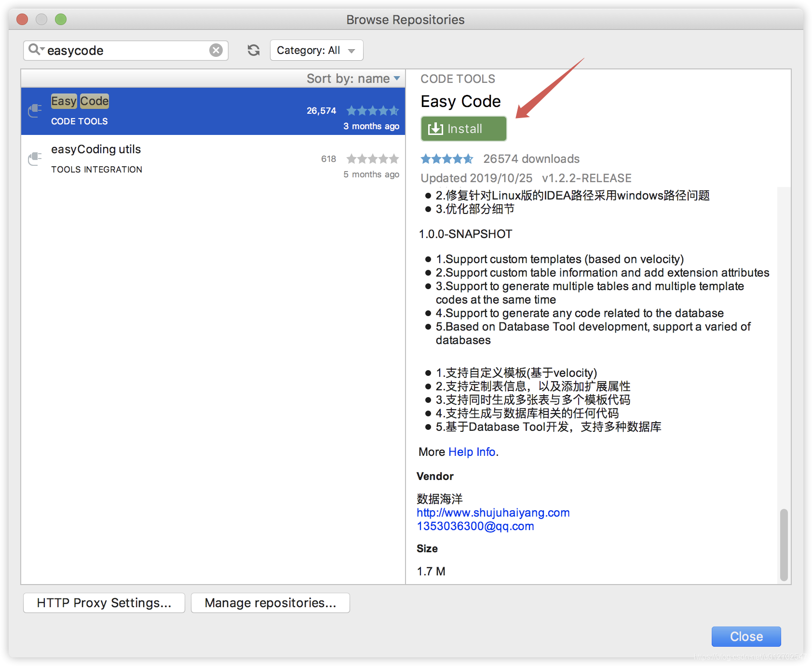812x666 pixels.
Task: Click the star rating of Easy Code
Action: [372, 110]
